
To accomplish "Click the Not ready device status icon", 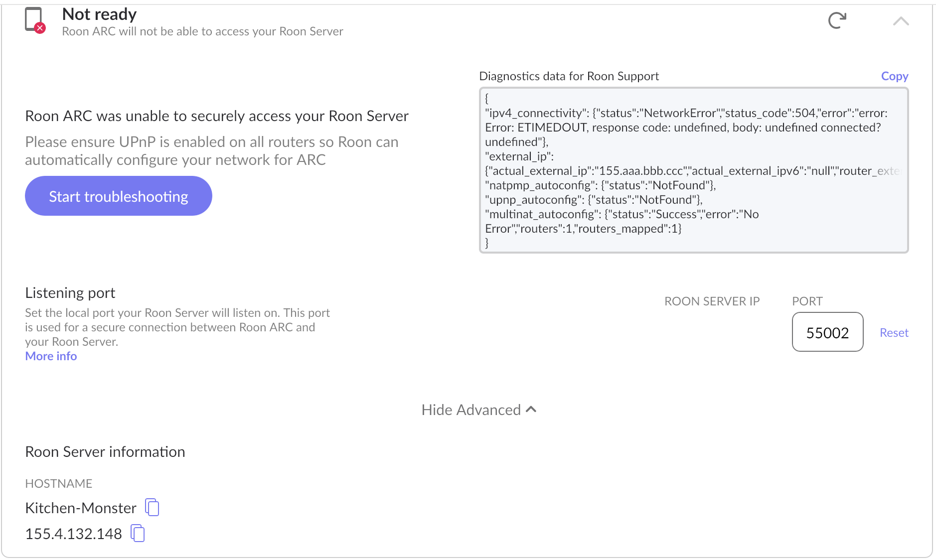I will (34, 19).
